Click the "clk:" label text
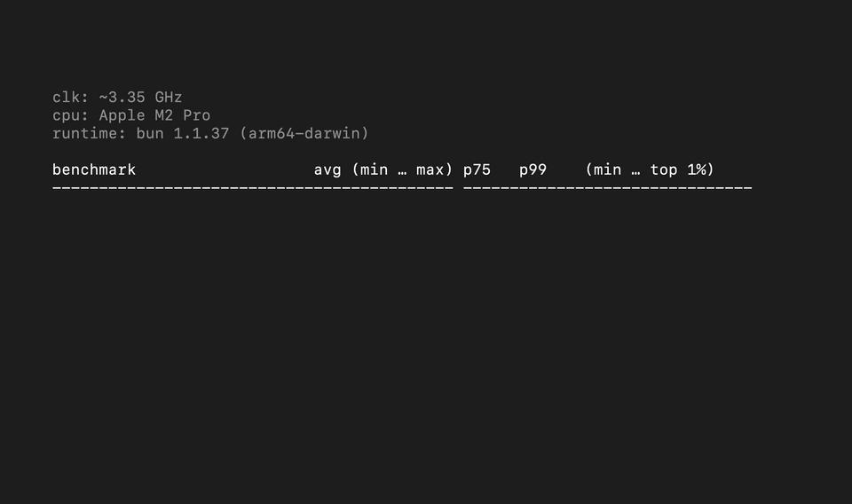The image size is (852, 504). tap(71, 98)
